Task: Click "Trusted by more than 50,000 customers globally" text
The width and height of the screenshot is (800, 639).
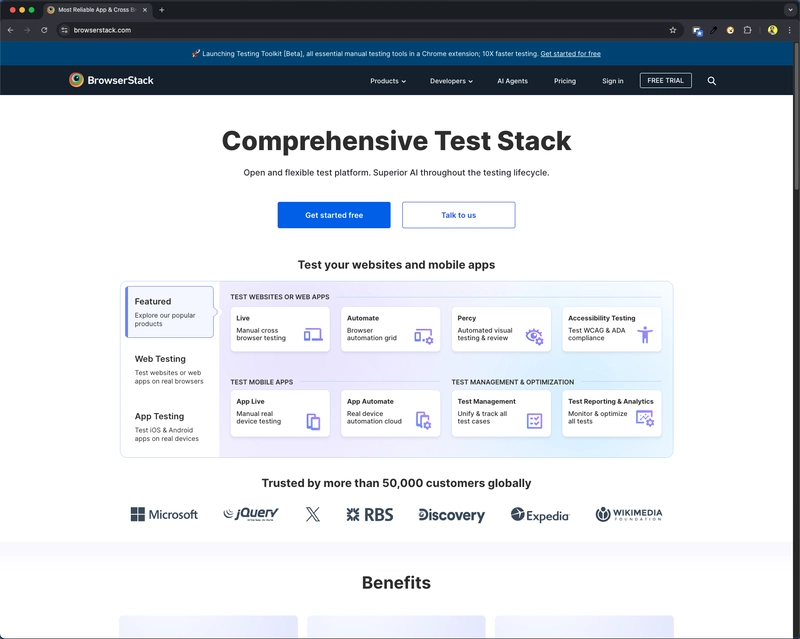Action: (x=396, y=483)
